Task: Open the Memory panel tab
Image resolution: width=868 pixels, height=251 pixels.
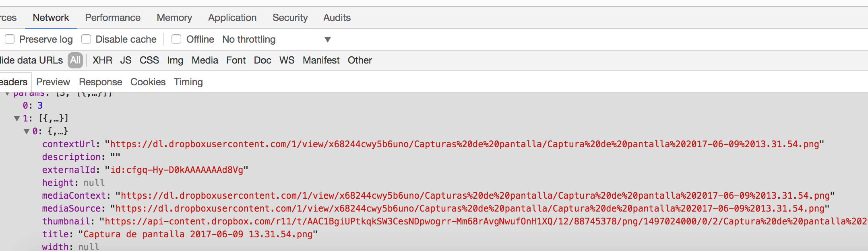Action: [x=174, y=18]
